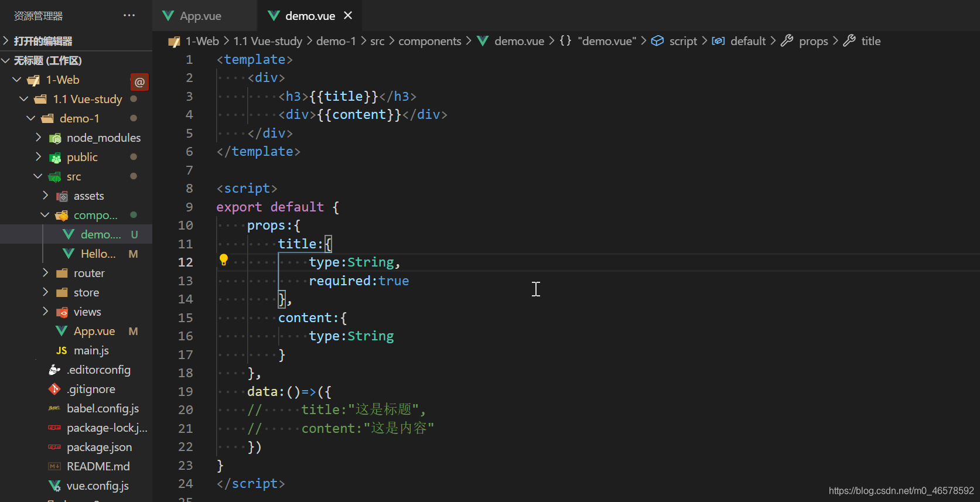Click breadcrumb demo-1
The image size is (980, 502).
(336, 41)
